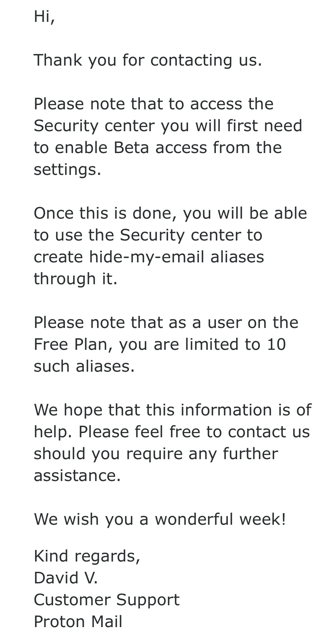Click the words "such aliases."
Image resolution: width=318 pixels, height=644 pixels.
point(84,366)
